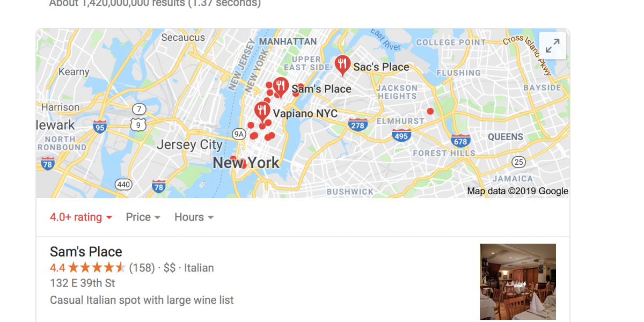Click the I-278 highway shield on map

(357, 125)
